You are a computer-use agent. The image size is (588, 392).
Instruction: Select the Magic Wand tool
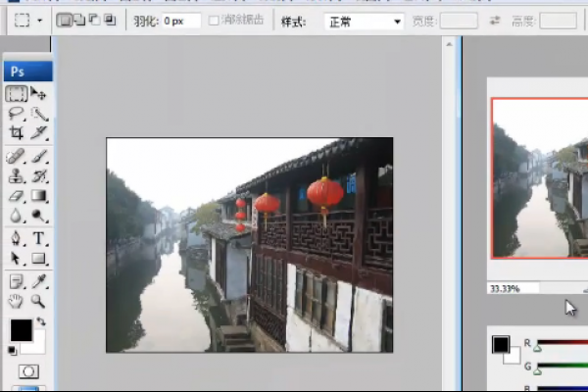tap(39, 114)
